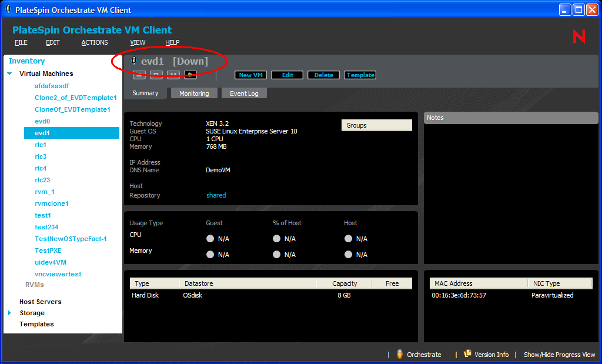Click Show/Hide Progress View

[x=560, y=355]
